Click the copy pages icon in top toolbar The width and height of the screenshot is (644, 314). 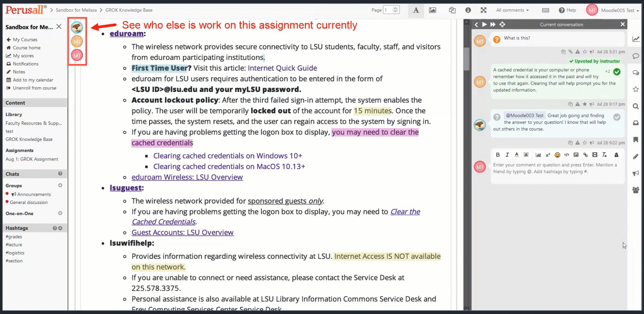pyautogui.click(x=453, y=10)
